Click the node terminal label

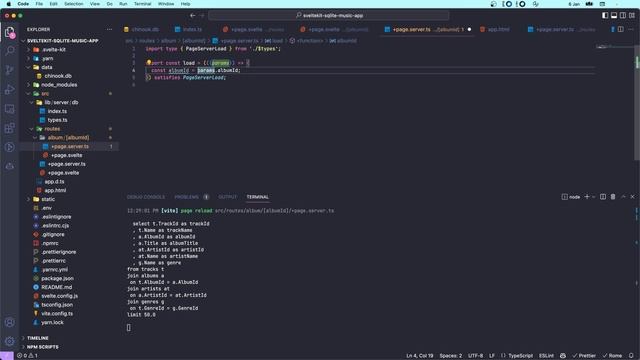tap(571, 197)
